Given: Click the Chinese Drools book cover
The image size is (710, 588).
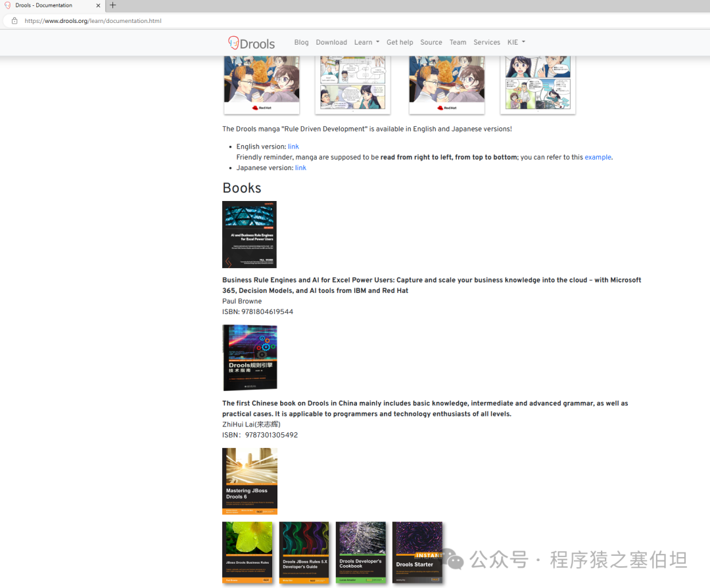Looking at the screenshot, I should click(x=250, y=357).
